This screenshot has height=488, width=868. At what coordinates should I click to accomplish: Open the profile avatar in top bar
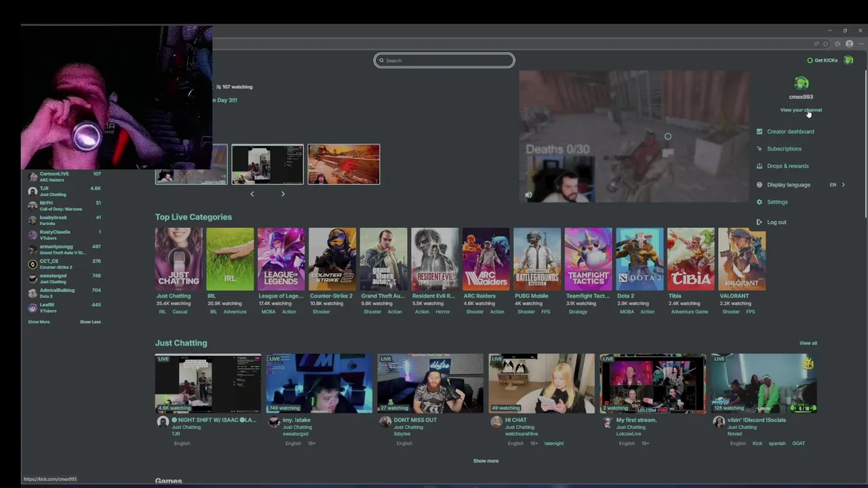848,60
